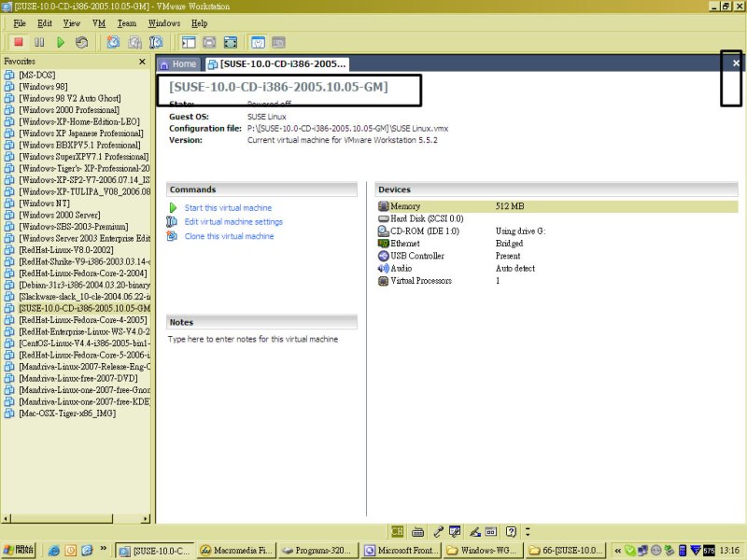Image resolution: width=747 pixels, height=560 pixels.
Task: Click the notes field to enter notes
Action: pos(253,339)
